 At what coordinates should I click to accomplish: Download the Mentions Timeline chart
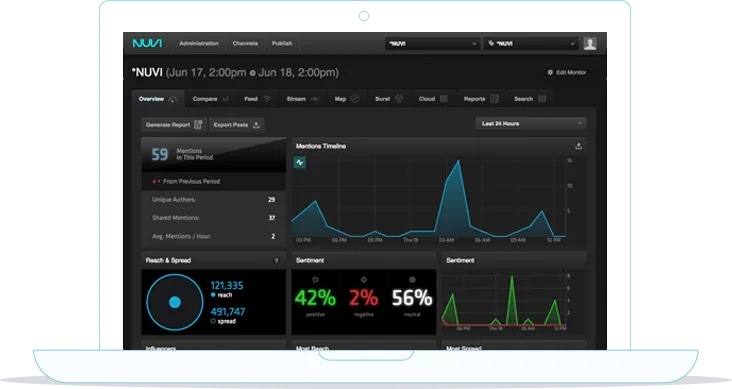point(578,146)
